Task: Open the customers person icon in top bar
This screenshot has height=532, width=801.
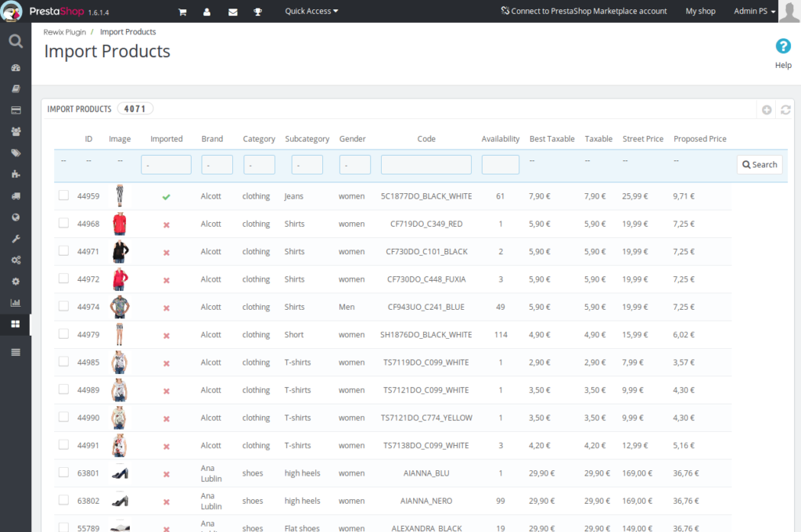Action: click(207, 12)
